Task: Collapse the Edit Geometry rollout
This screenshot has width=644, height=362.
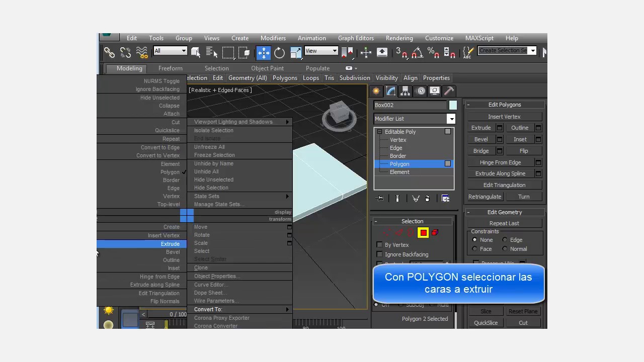Action: (x=504, y=212)
